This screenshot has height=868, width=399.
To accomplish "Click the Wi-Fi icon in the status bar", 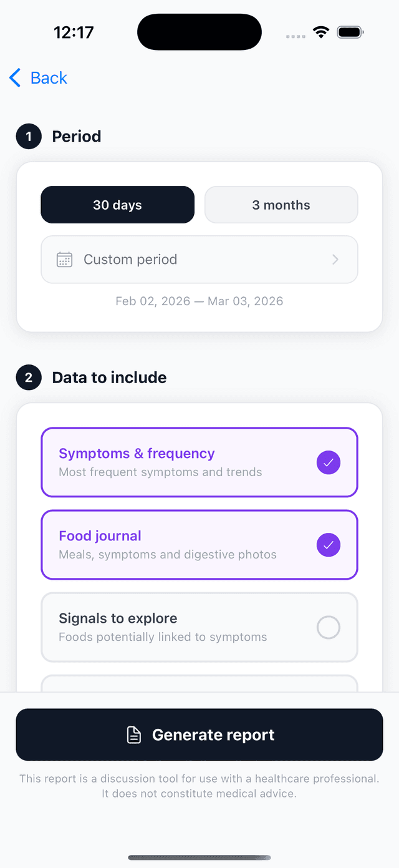I will [x=320, y=32].
